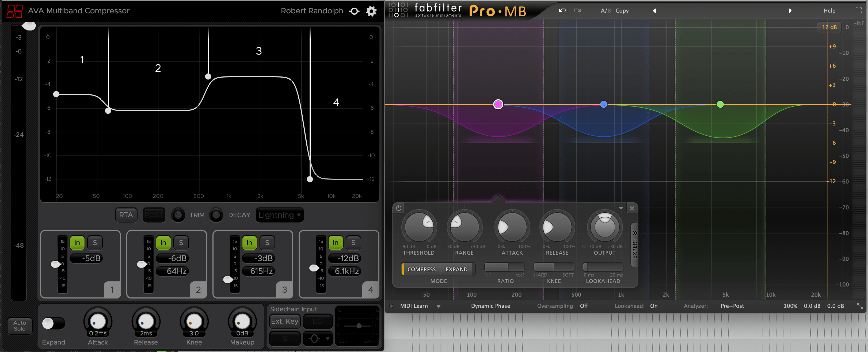
Task: Go to next preset arrow
Action: [790, 10]
